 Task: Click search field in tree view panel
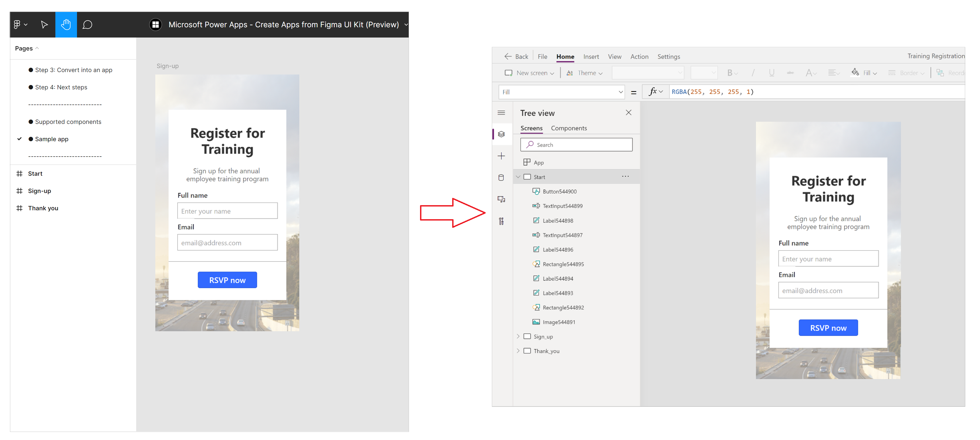576,144
